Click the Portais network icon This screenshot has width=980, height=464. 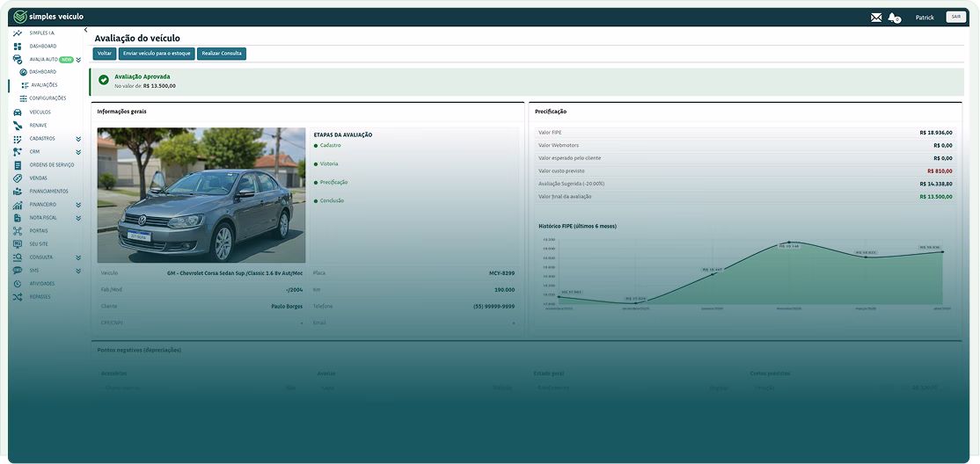pyautogui.click(x=18, y=231)
